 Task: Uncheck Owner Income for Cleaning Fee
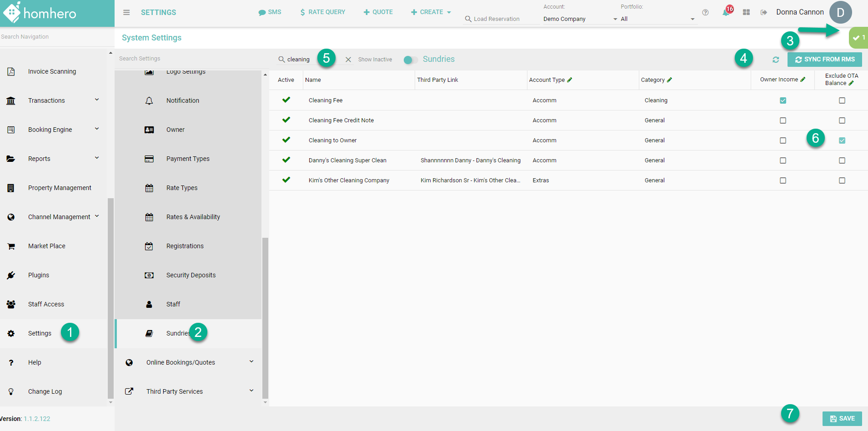(783, 100)
